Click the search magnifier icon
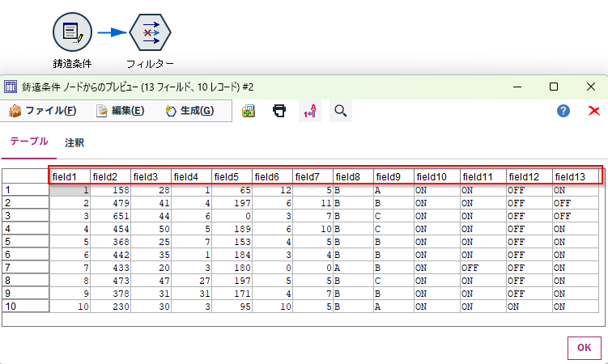The width and height of the screenshot is (608, 364). (341, 111)
